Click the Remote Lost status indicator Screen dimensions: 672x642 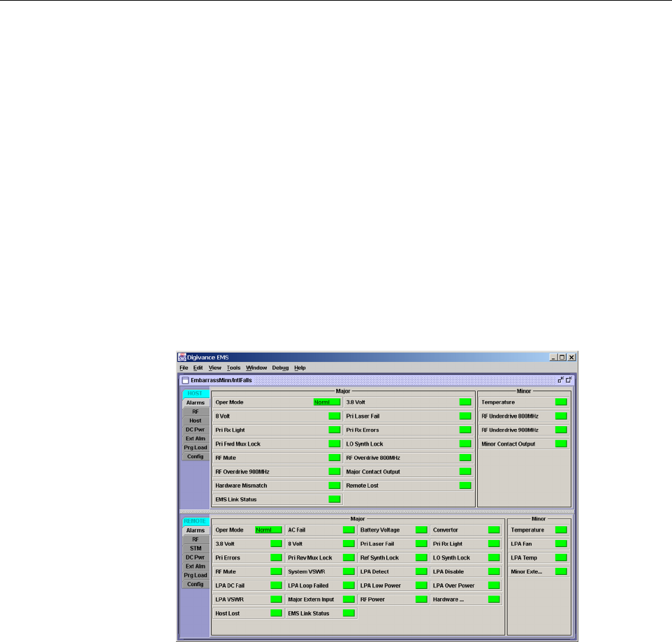pos(465,486)
